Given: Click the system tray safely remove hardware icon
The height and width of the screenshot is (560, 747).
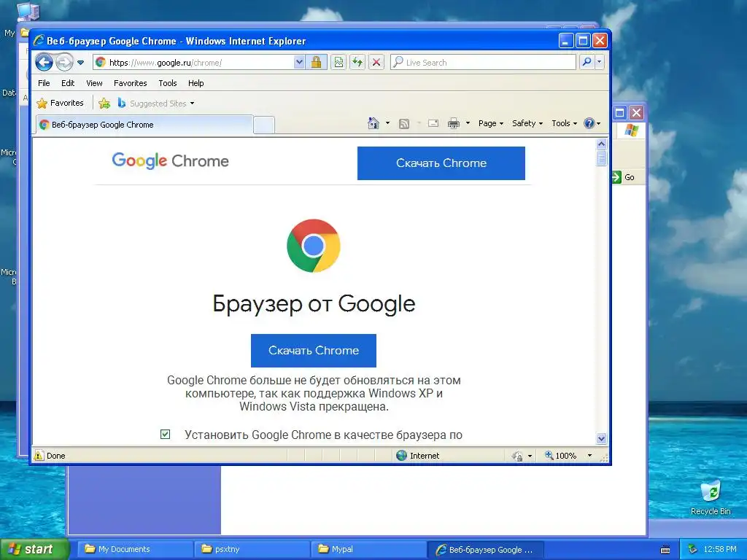Looking at the screenshot, I should [693, 549].
